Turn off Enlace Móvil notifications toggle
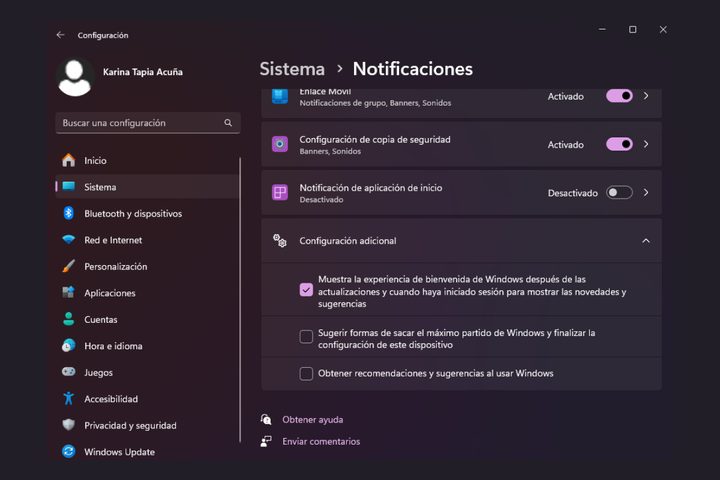This screenshot has height=480, width=720. pyautogui.click(x=619, y=96)
